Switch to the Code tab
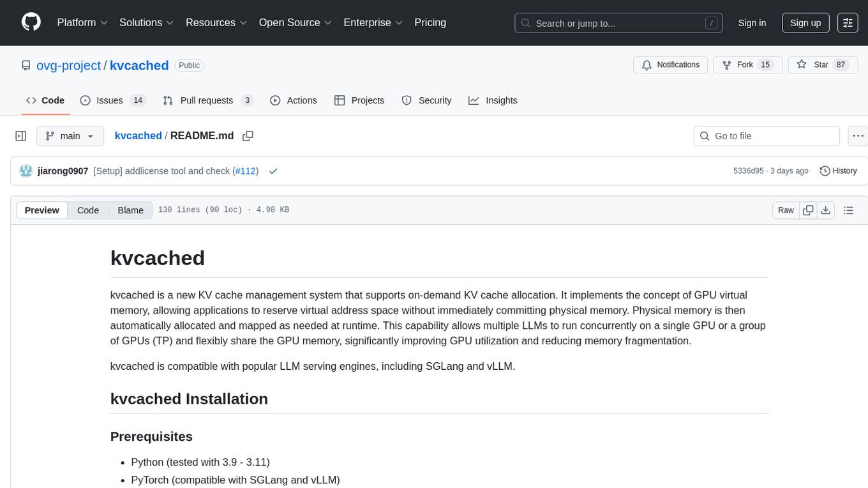 (45, 100)
